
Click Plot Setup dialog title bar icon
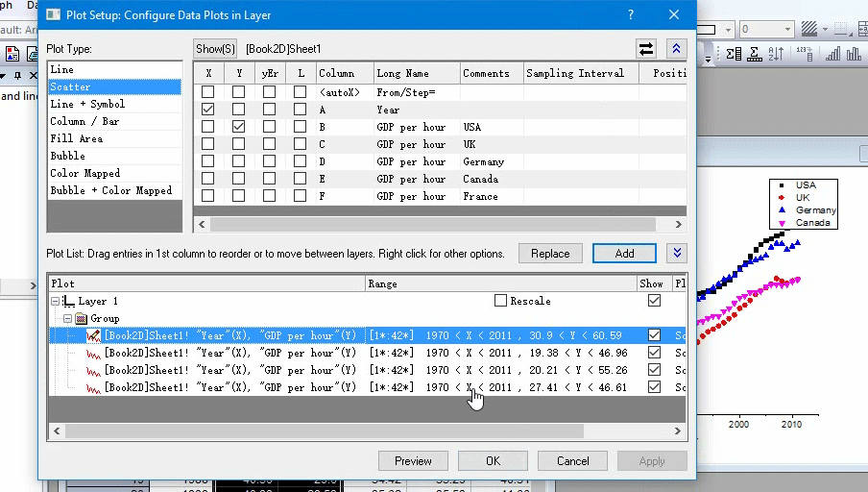[52, 14]
